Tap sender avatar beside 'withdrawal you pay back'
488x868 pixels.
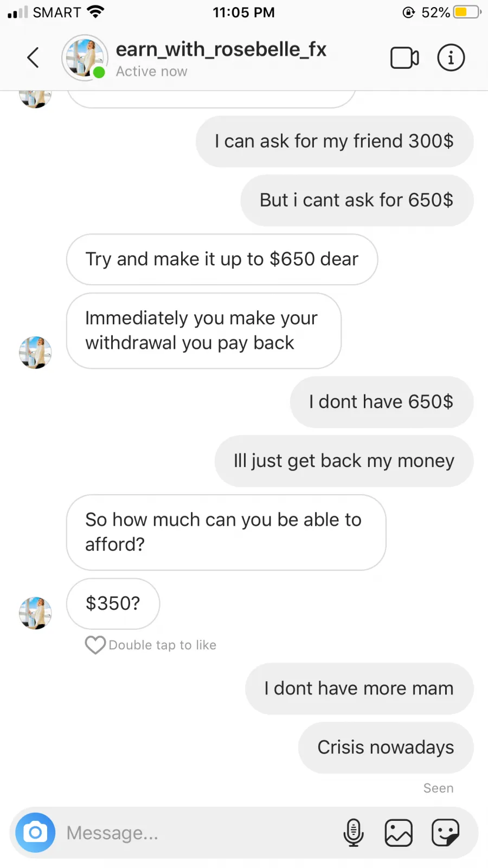(35, 353)
